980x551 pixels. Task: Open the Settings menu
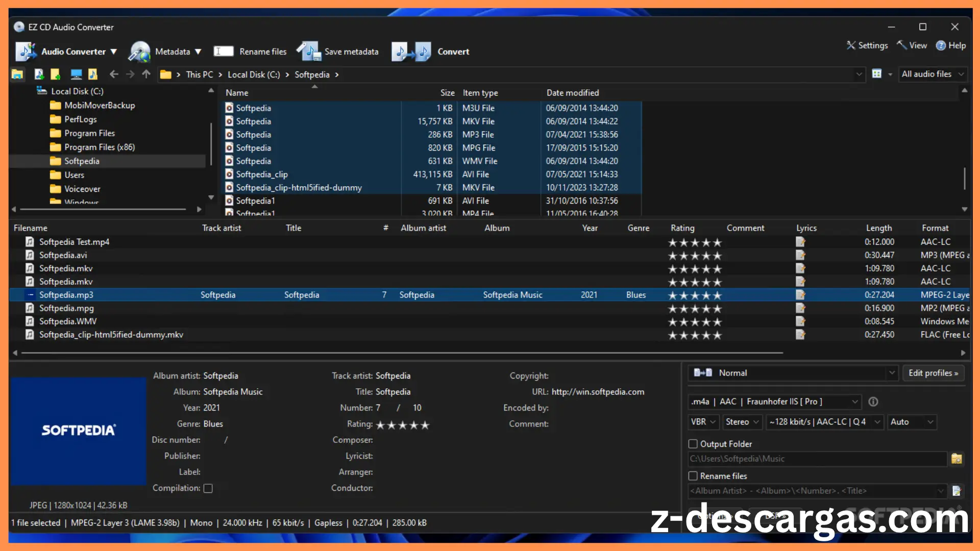tap(867, 45)
